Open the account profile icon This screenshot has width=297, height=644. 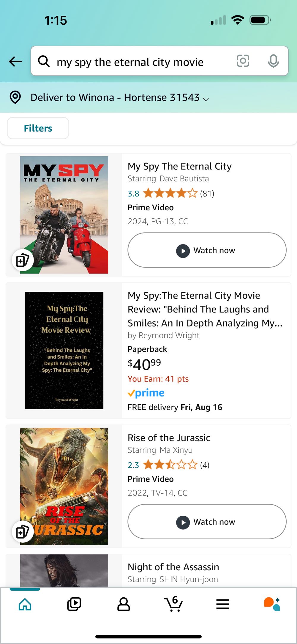pos(124,604)
